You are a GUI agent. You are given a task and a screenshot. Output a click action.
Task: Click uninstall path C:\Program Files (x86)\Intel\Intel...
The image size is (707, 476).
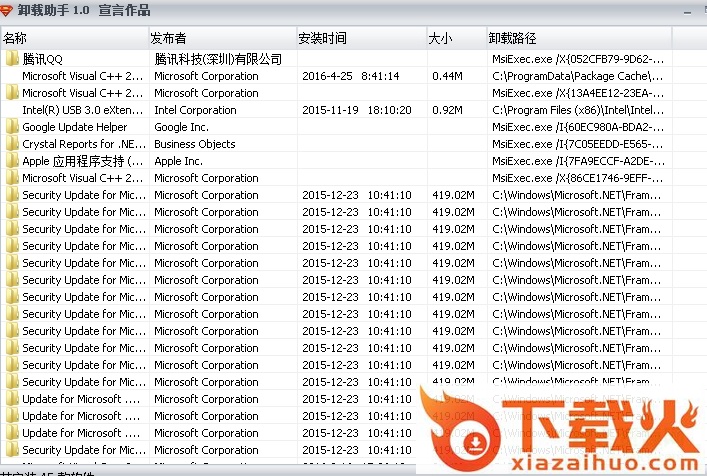578,110
